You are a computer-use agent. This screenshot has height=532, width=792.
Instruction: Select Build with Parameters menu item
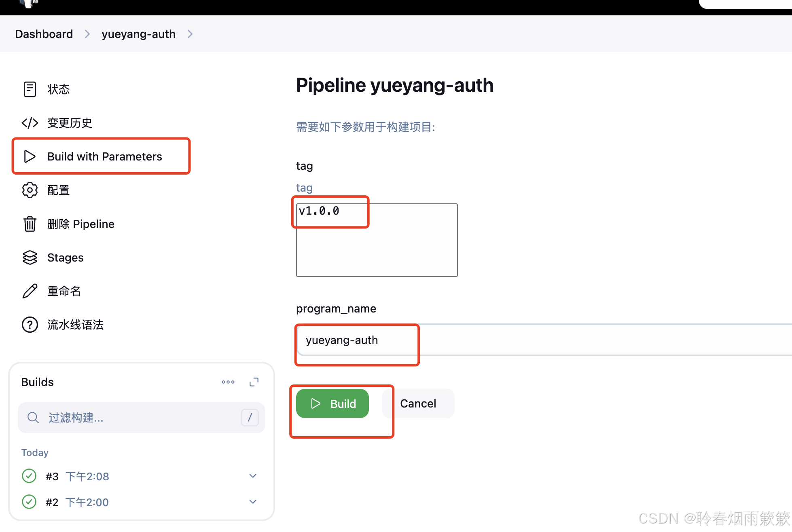coord(104,156)
